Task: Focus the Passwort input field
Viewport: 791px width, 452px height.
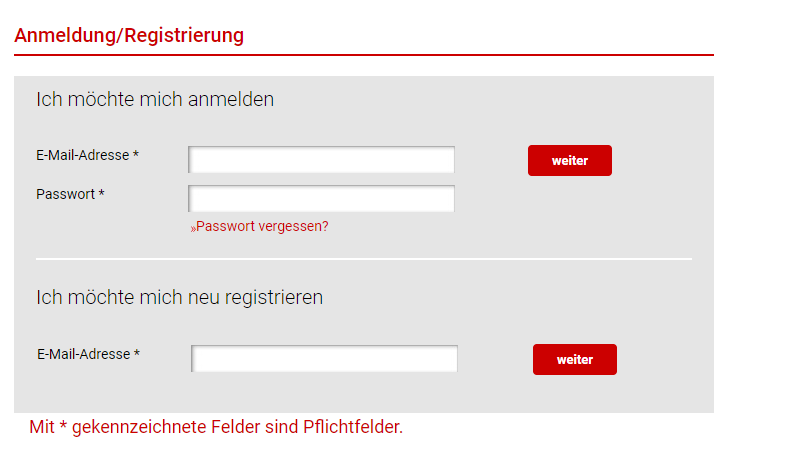Action: 321,198
